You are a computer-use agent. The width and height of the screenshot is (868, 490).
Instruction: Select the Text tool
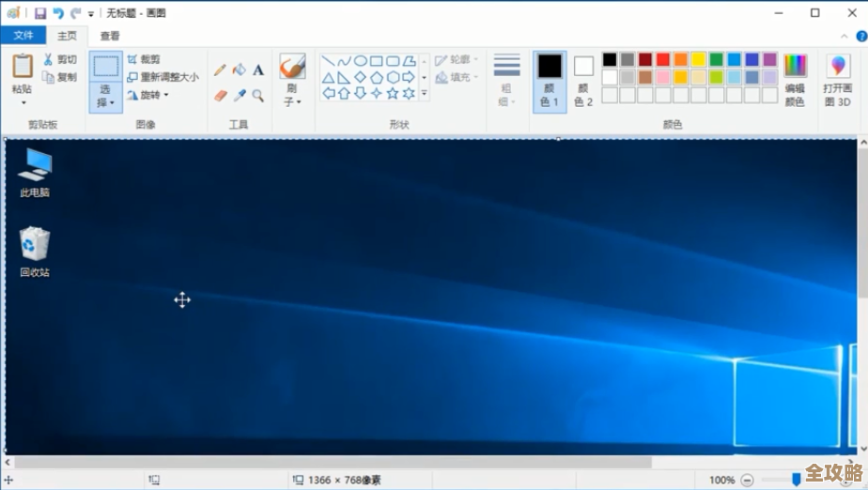click(258, 69)
